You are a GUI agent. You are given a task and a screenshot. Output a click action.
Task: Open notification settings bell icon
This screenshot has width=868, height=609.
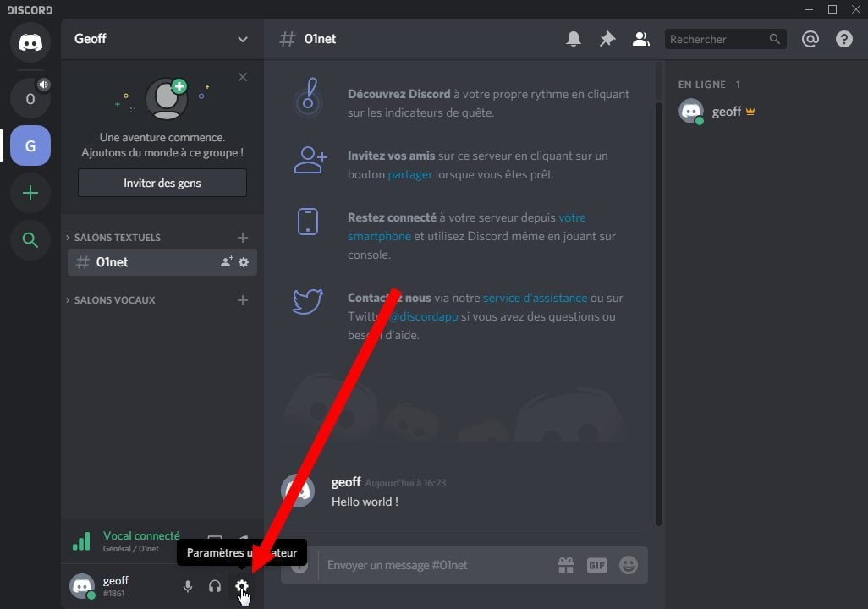pos(574,39)
